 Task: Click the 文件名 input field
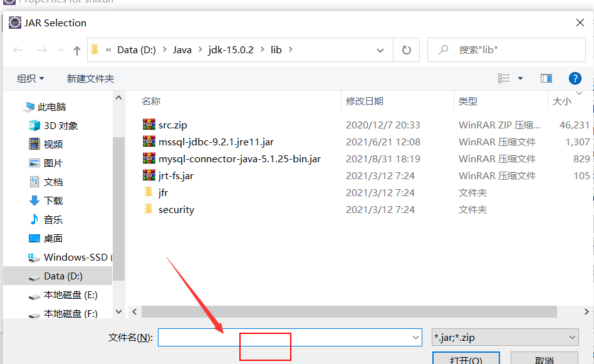pyautogui.click(x=290, y=337)
